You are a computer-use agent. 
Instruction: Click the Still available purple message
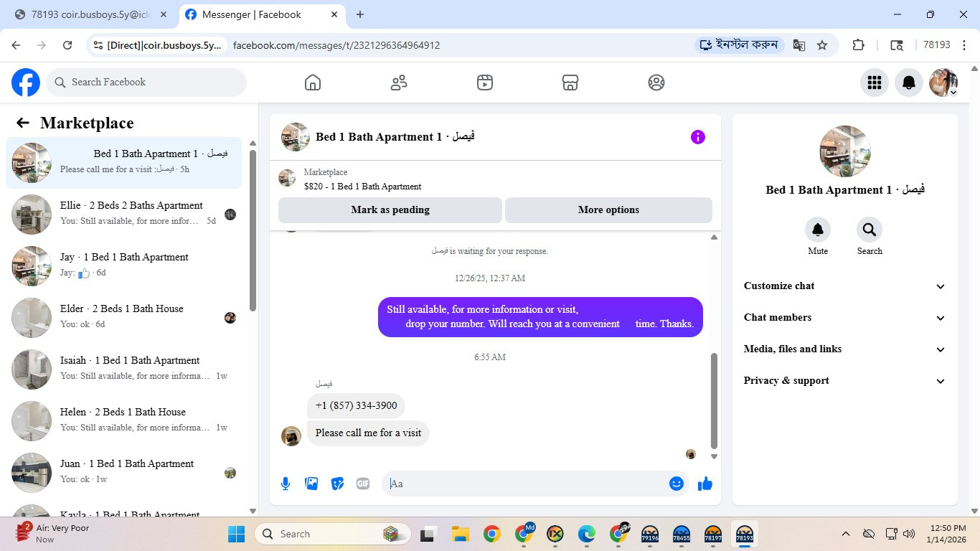click(540, 317)
